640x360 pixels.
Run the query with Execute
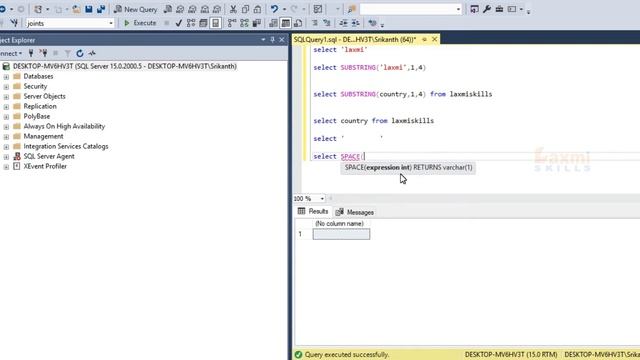click(140, 23)
